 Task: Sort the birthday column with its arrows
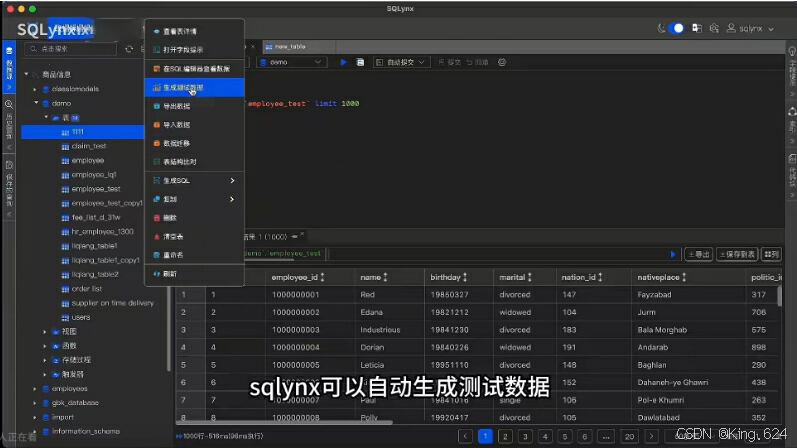465,277
